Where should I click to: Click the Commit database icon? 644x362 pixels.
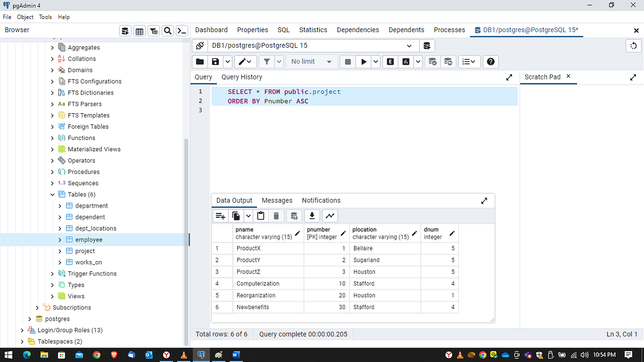(432, 62)
